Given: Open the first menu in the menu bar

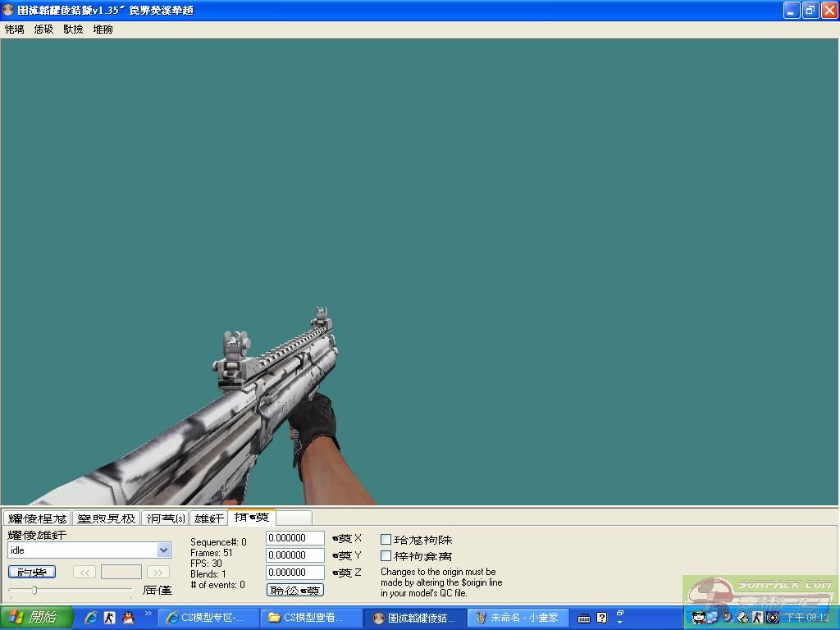Looking at the screenshot, I should [14, 30].
